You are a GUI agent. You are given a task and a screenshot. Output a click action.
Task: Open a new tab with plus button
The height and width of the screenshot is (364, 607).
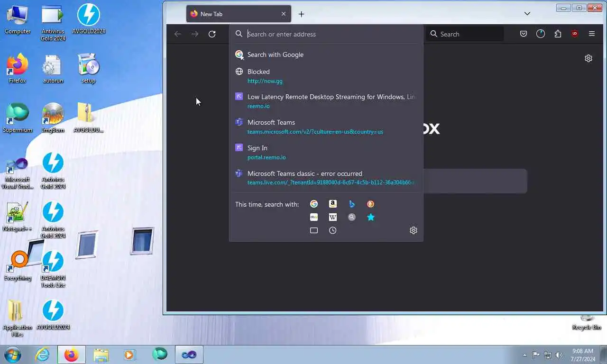pos(301,14)
